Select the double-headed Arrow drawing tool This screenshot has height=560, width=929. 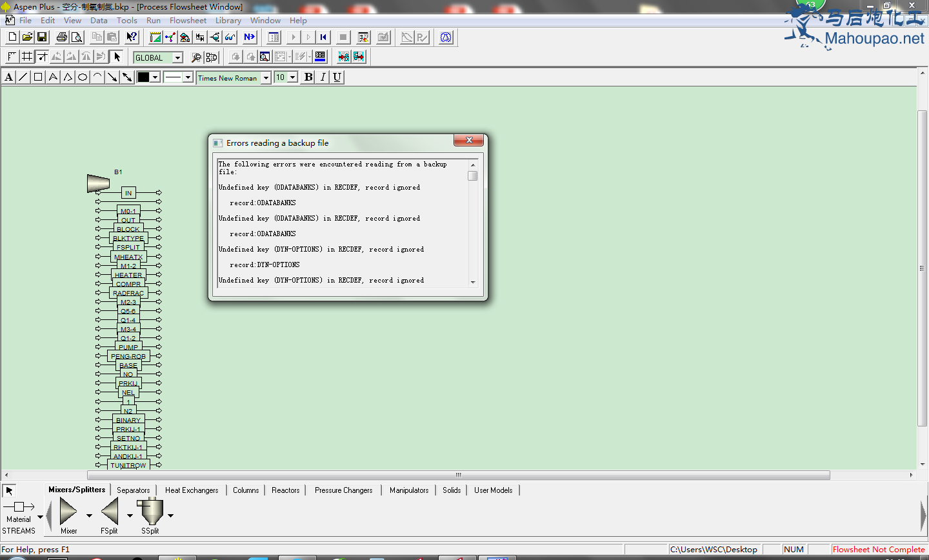coord(127,77)
